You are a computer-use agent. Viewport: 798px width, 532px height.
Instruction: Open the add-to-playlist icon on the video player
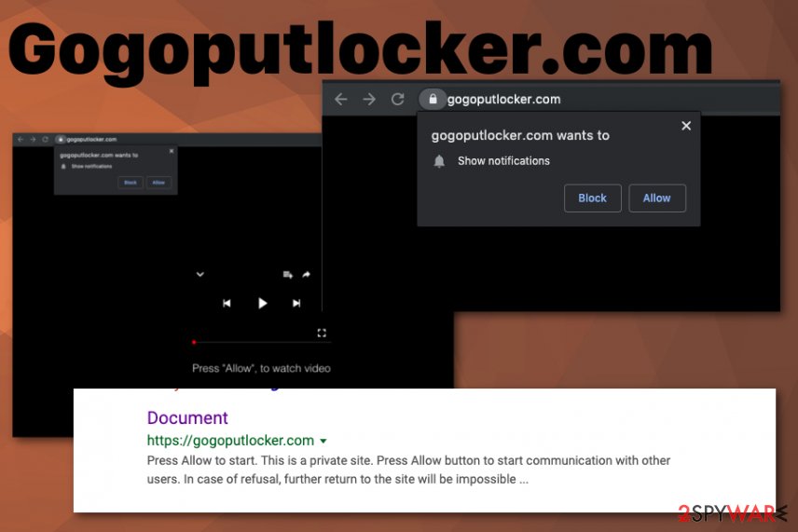[287, 275]
